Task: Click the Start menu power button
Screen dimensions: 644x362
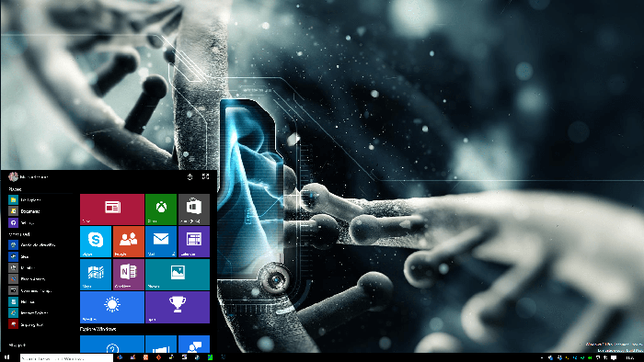Action: pyautogui.click(x=190, y=176)
